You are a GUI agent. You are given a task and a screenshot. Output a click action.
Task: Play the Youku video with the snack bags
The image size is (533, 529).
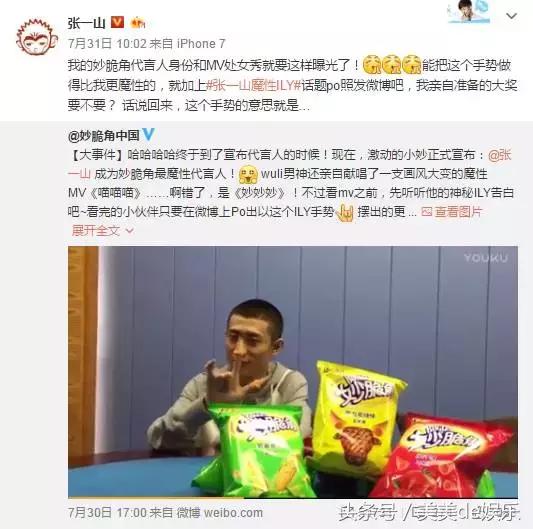[x=293, y=372]
